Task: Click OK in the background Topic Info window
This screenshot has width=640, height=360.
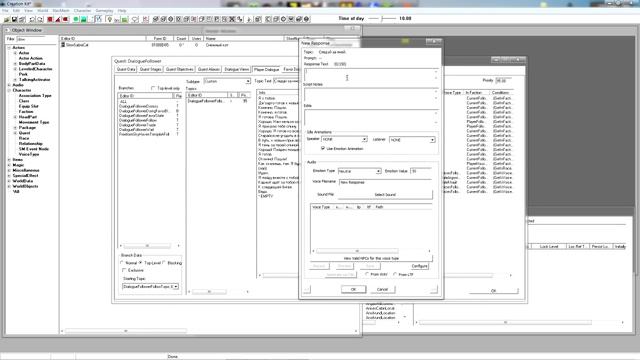Action: 493,291
